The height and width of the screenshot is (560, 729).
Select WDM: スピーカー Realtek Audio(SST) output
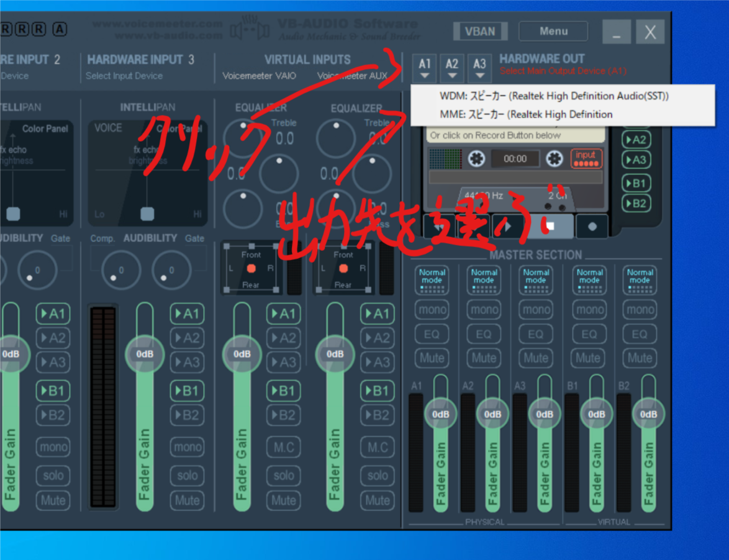554,96
